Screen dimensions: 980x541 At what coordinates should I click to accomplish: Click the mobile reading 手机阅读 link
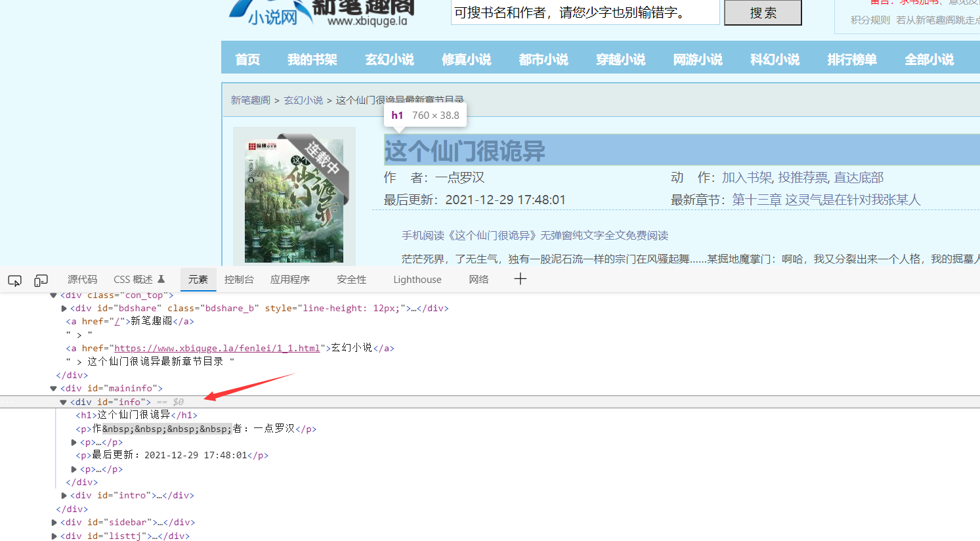pyautogui.click(x=535, y=235)
